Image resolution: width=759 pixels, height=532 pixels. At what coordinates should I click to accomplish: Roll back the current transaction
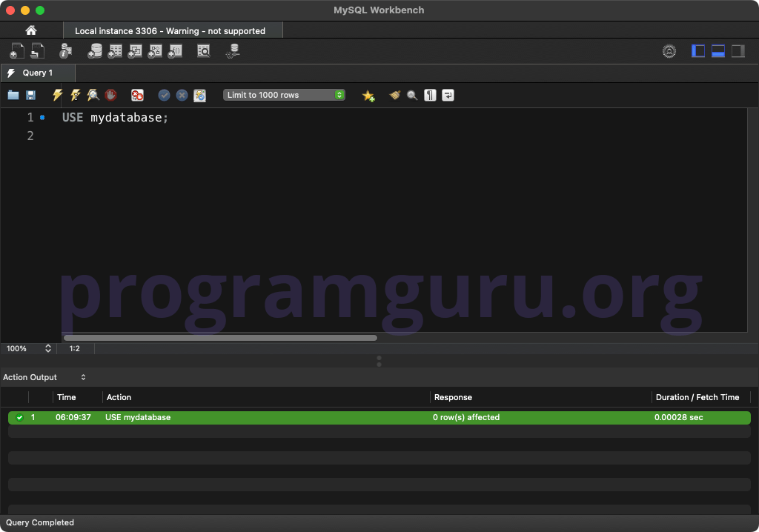[x=182, y=95]
